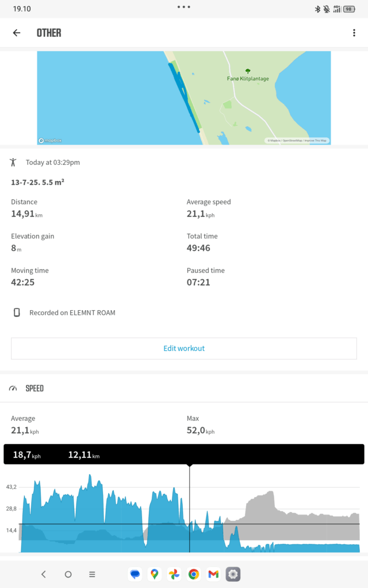Tap the speed chart cursor line
368x588 pixels.
190,508
